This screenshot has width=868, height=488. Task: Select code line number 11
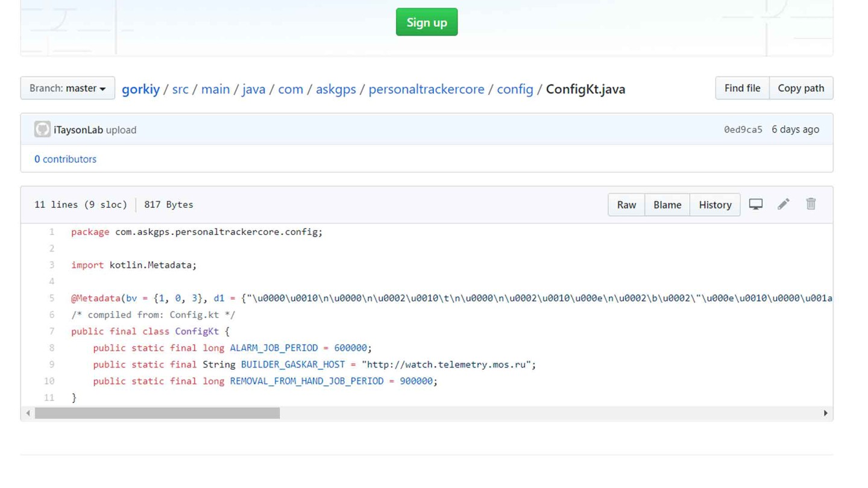[x=49, y=398]
